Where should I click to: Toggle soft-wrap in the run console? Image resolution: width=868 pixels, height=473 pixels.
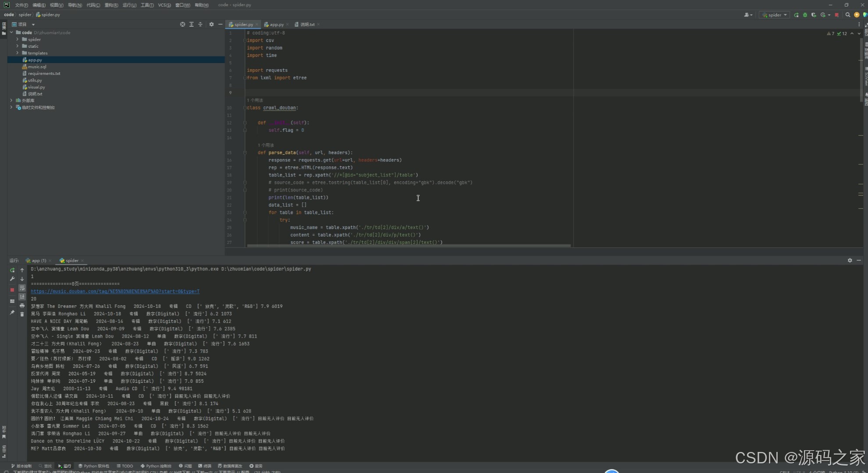[x=22, y=288]
